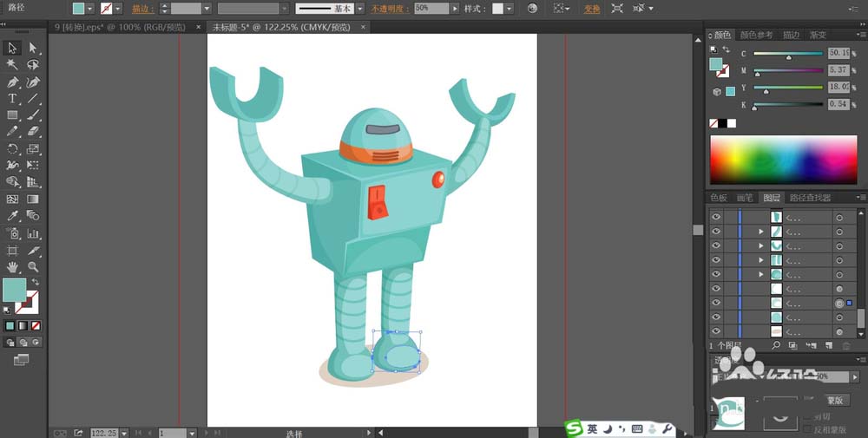Select the Magic Wand tool
Viewport: 868px width, 438px height.
pos(12,65)
